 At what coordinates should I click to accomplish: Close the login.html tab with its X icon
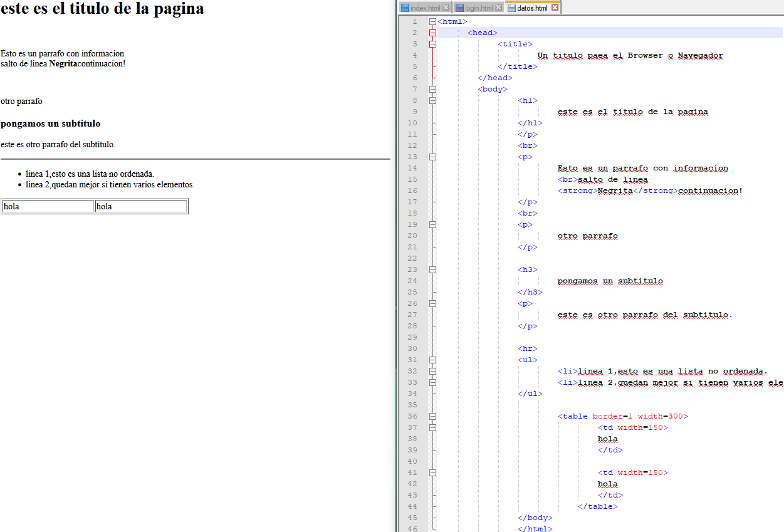pyautogui.click(x=499, y=8)
